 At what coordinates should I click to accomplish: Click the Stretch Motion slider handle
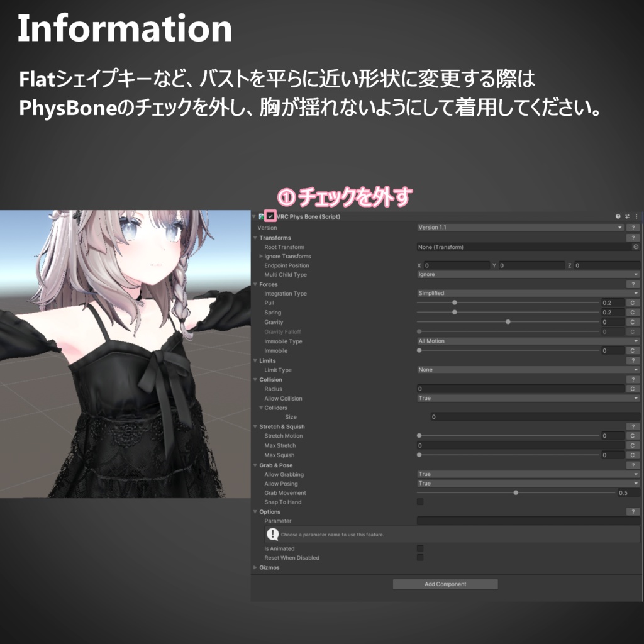tap(419, 435)
